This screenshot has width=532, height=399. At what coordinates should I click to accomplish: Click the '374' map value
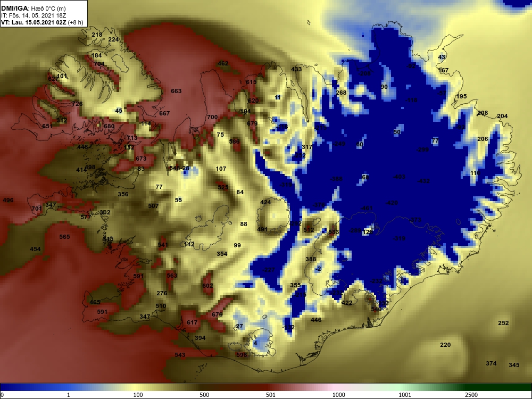pos(491,363)
